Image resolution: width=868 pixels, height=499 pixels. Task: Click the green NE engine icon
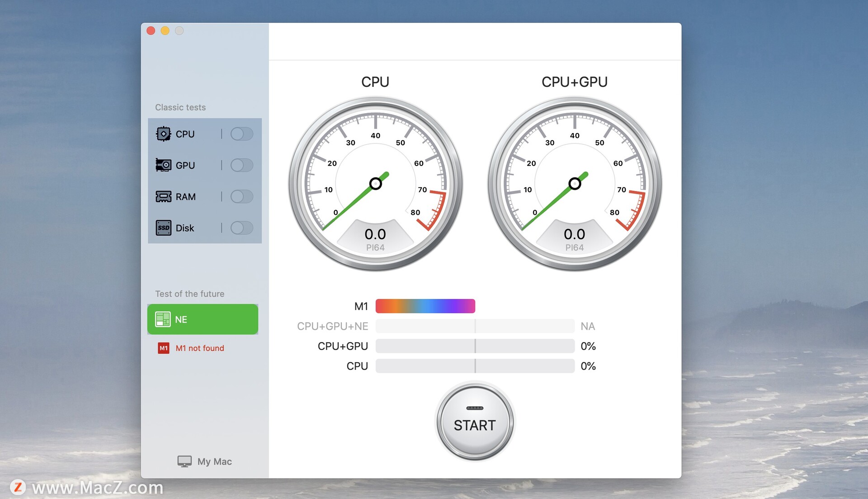(163, 319)
